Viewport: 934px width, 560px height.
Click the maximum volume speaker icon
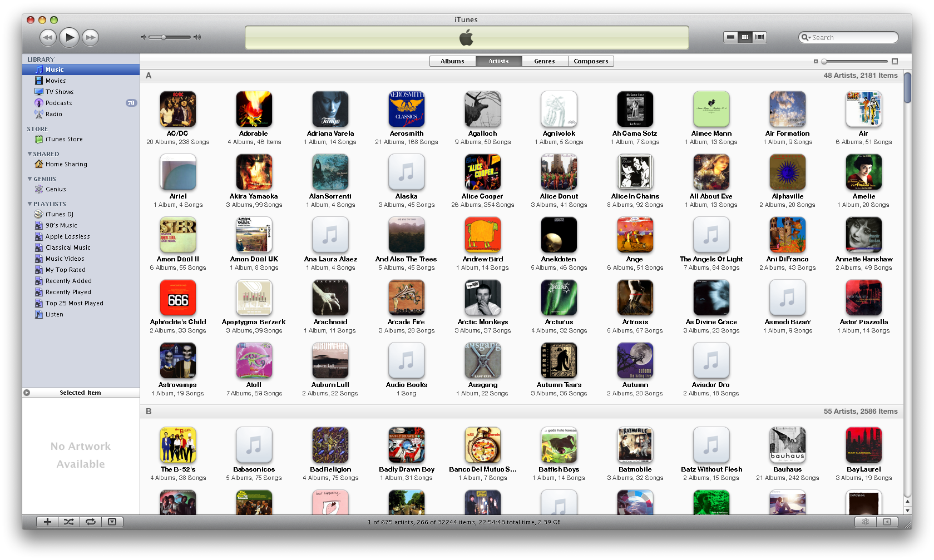click(x=197, y=37)
